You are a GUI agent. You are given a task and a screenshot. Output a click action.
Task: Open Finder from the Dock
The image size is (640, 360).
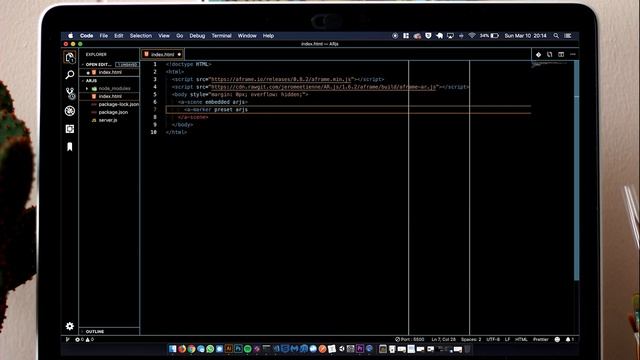173,349
